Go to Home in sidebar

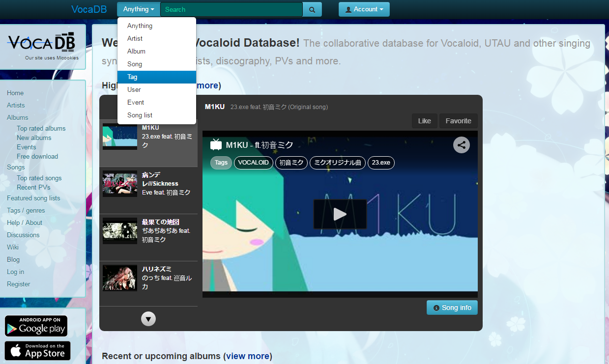pos(15,93)
